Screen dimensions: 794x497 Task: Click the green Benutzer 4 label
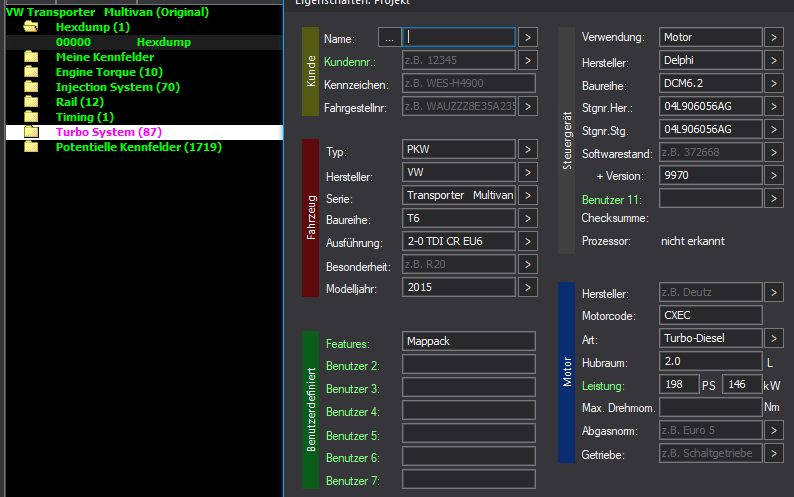pyautogui.click(x=353, y=412)
